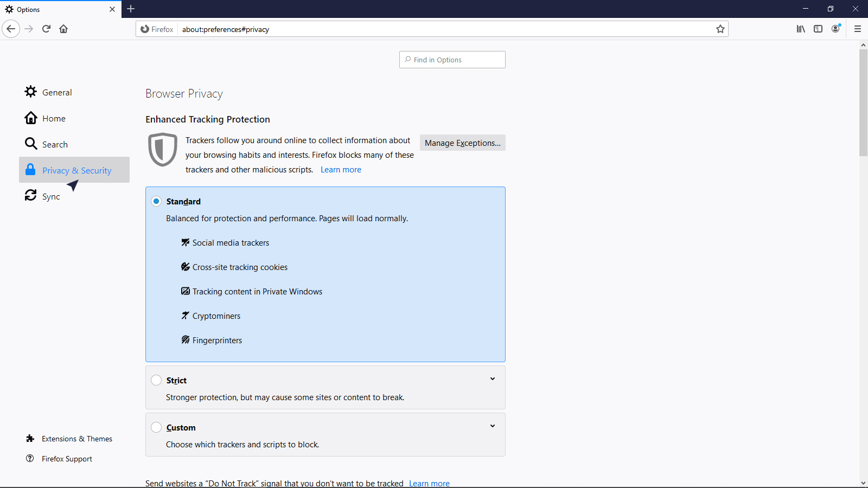Open the Sync settings category
Image resolution: width=868 pixels, height=488 pixels.
point(50,196)
